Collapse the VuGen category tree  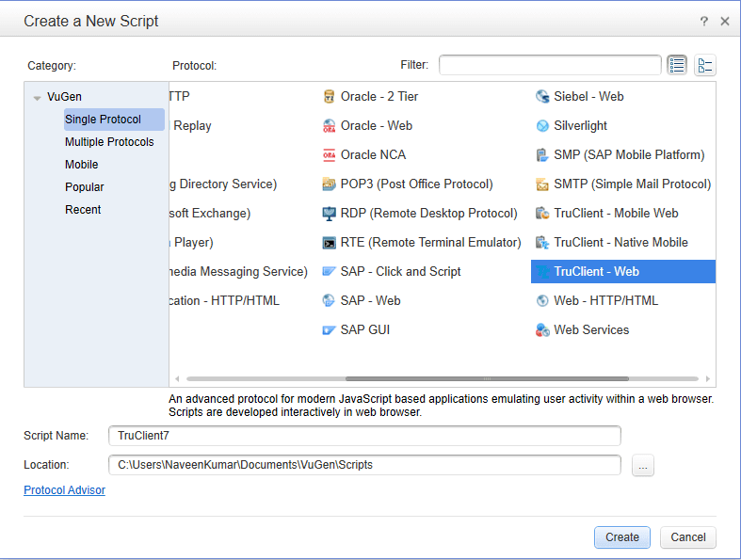(37, 98)
